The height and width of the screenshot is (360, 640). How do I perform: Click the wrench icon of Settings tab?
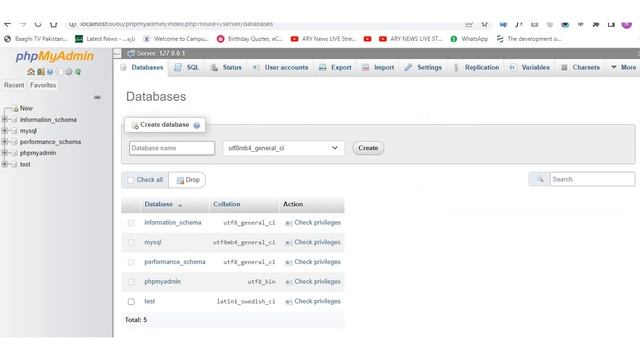408,67
